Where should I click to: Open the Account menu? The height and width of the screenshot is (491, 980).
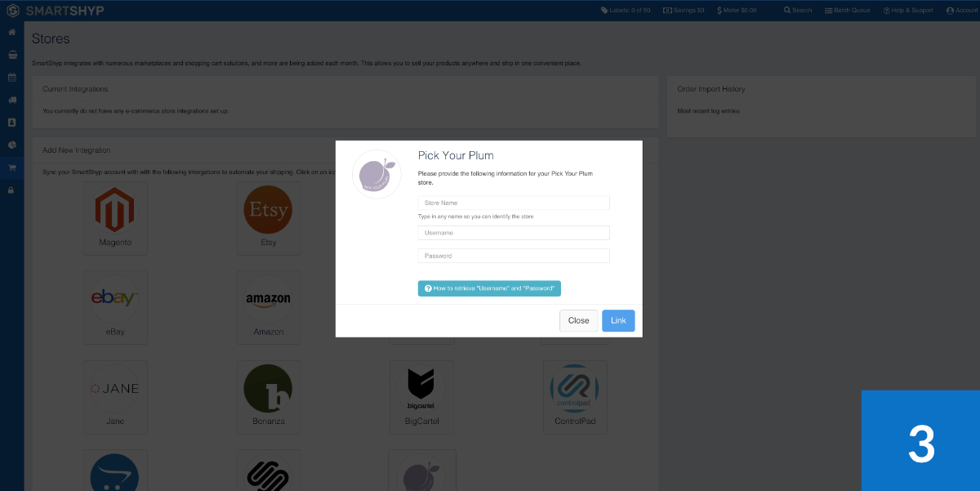[x=960, y=11]
